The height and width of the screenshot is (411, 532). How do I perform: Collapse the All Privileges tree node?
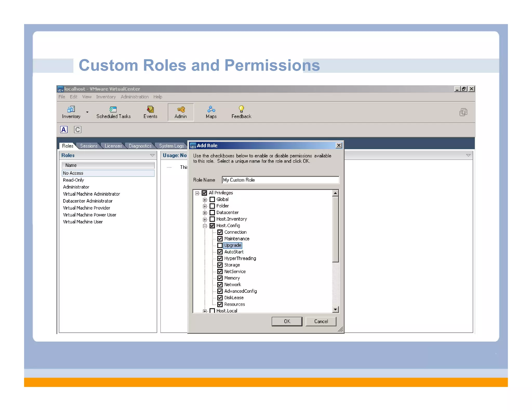pos(197,193)
